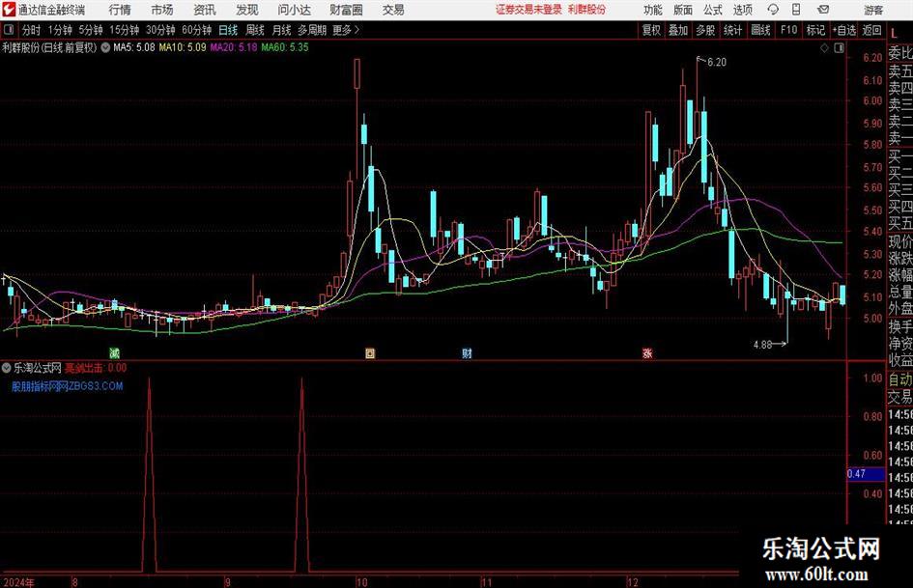The image size is (913, 588).
Task: Expand 更多 periods chevron
Action: (357, 30)
